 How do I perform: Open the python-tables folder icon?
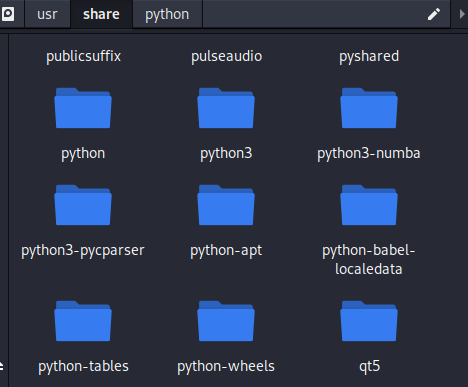point(83,321)
